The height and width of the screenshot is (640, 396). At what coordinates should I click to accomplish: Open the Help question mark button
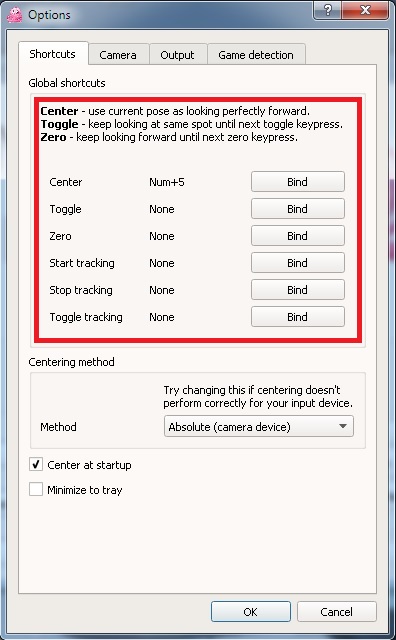click(x=327, y=10)
